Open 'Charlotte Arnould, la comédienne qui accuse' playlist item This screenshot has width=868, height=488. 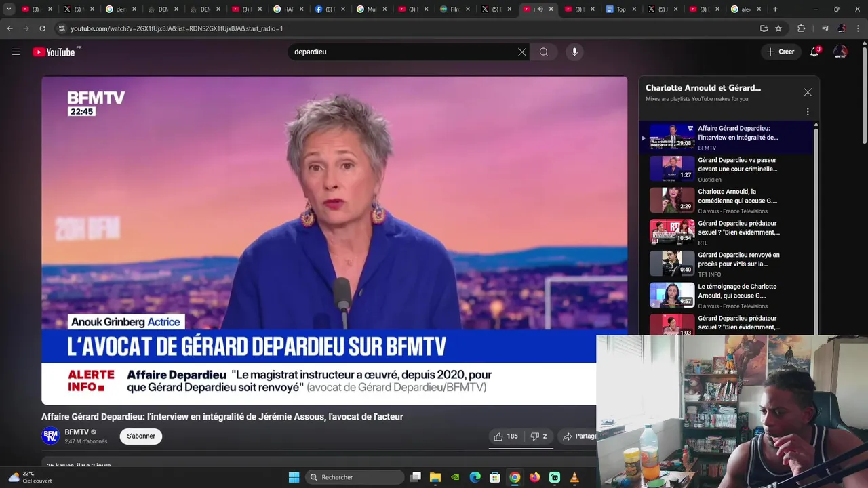coord(726,201)
